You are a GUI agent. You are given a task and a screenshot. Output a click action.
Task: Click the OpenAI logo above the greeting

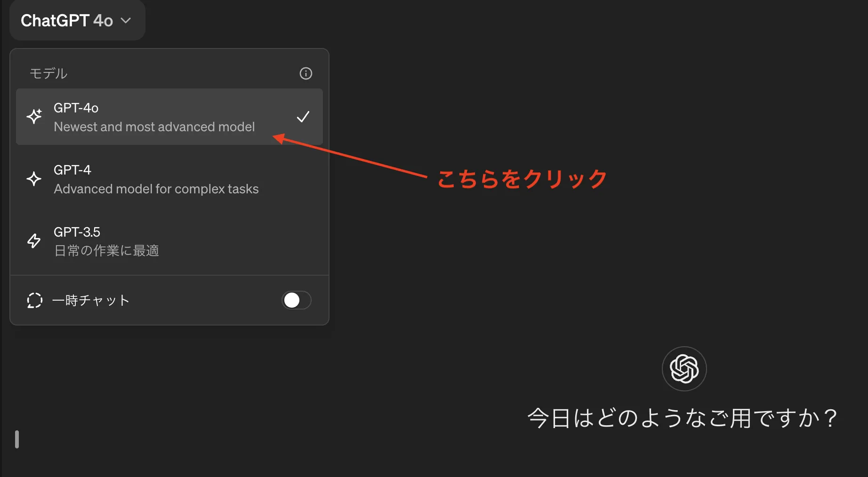click(683, 369)
